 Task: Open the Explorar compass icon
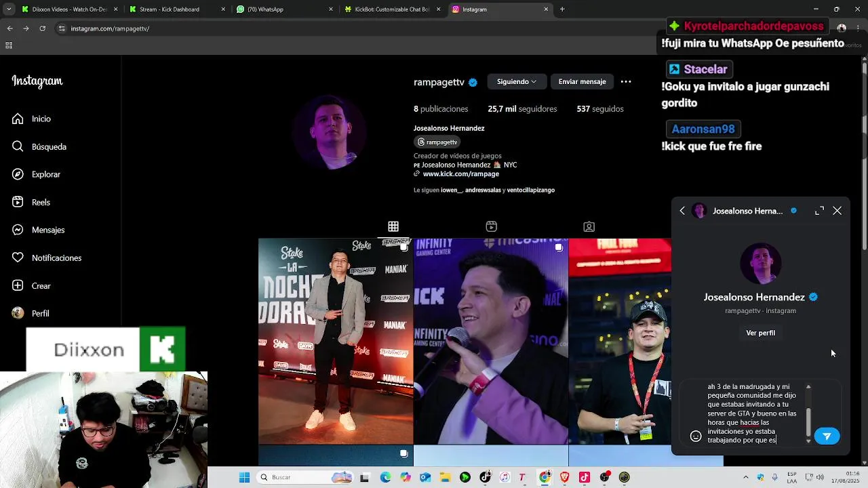tap(18, 174)
